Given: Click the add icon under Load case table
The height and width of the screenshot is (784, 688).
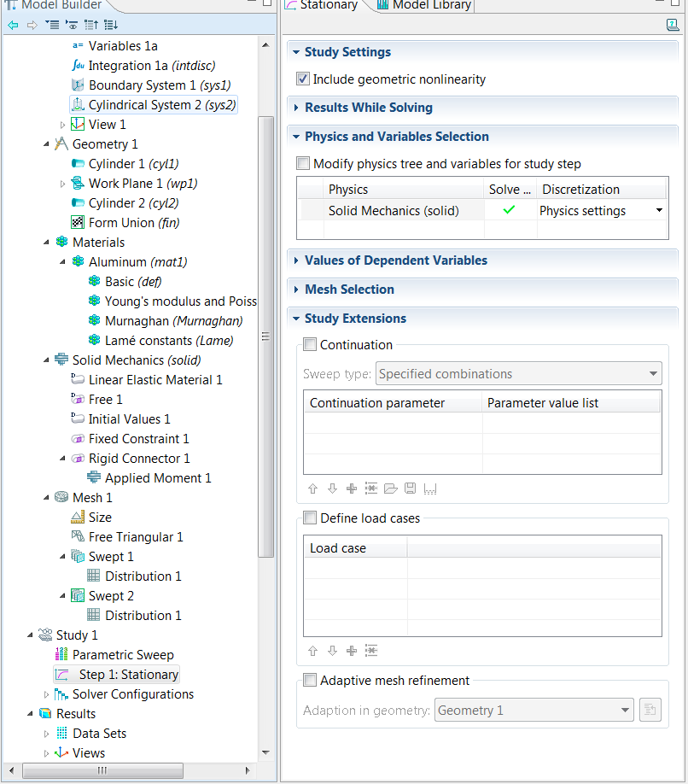Looking at the screenshot, I should pos(352,651).
